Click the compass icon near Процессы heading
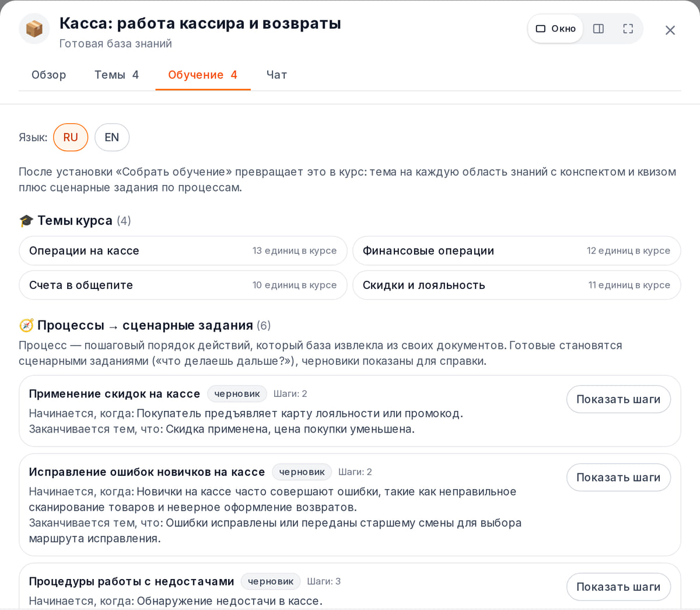The image size is (700, 610). coord(26,325)
